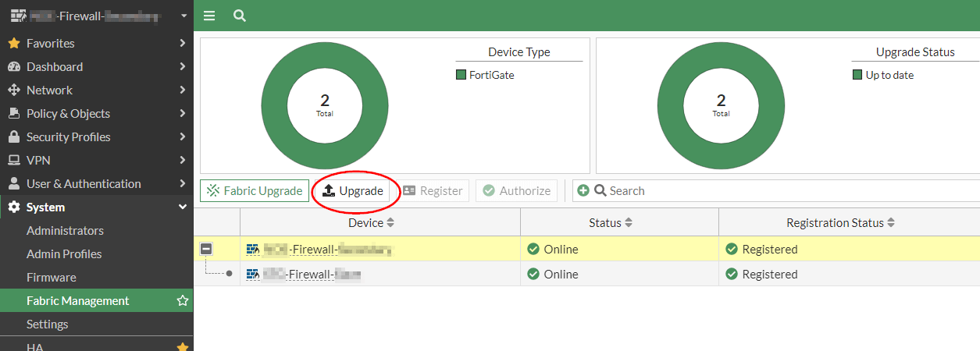The width and height of the screenshot is (980, 351).
Task: Select the root FortiGate device name
Action: coord(327,250)
